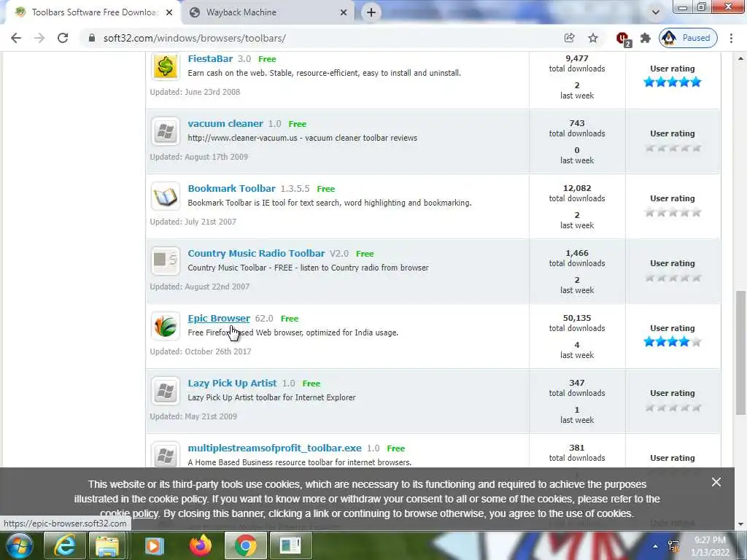Open the Epic Browser link
747x560 pixels.
[219, 318]
